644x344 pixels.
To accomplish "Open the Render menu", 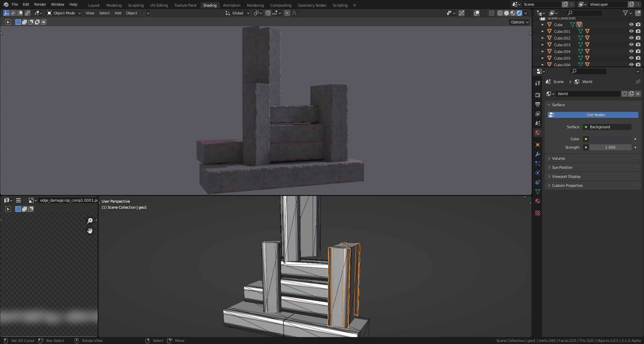I will (x=40, y=4).
